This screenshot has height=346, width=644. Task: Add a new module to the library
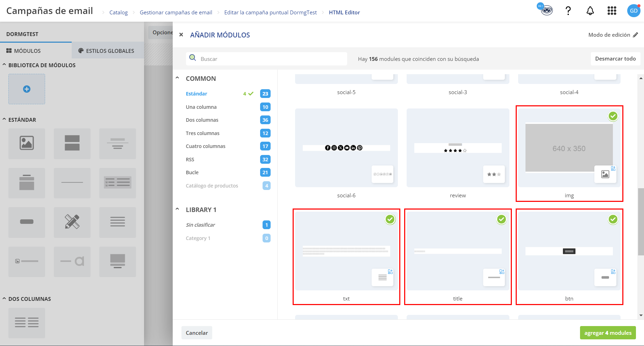(27, 89)
